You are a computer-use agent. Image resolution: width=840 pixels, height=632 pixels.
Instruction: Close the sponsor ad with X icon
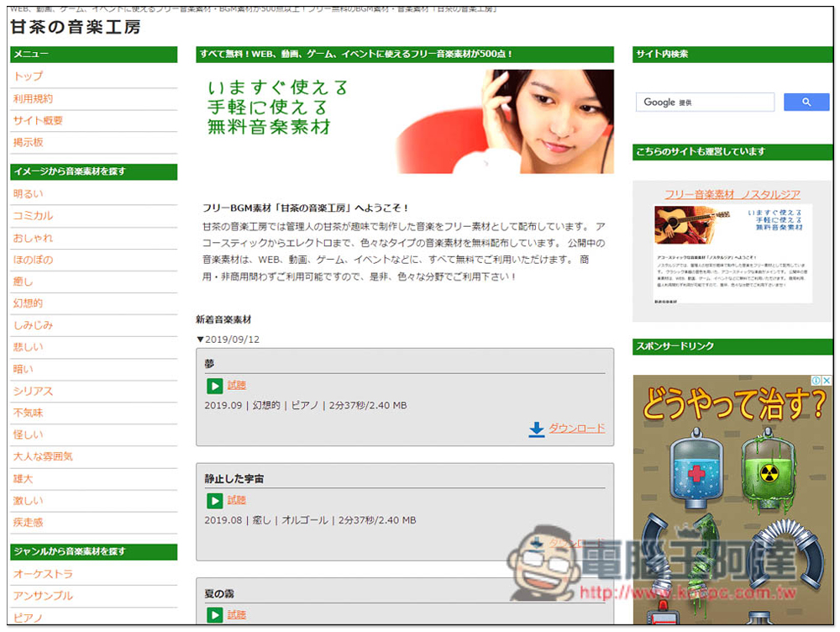[x=827, y=380]
